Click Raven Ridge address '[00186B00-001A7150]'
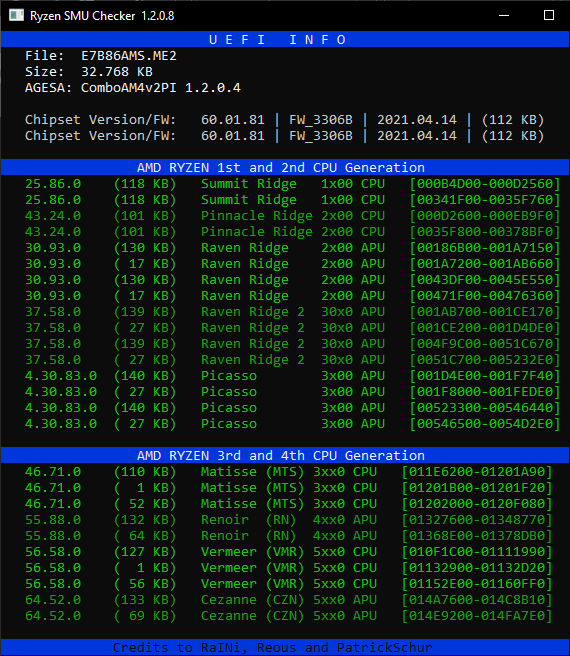The image size is (570, 656). pos(484,248)
